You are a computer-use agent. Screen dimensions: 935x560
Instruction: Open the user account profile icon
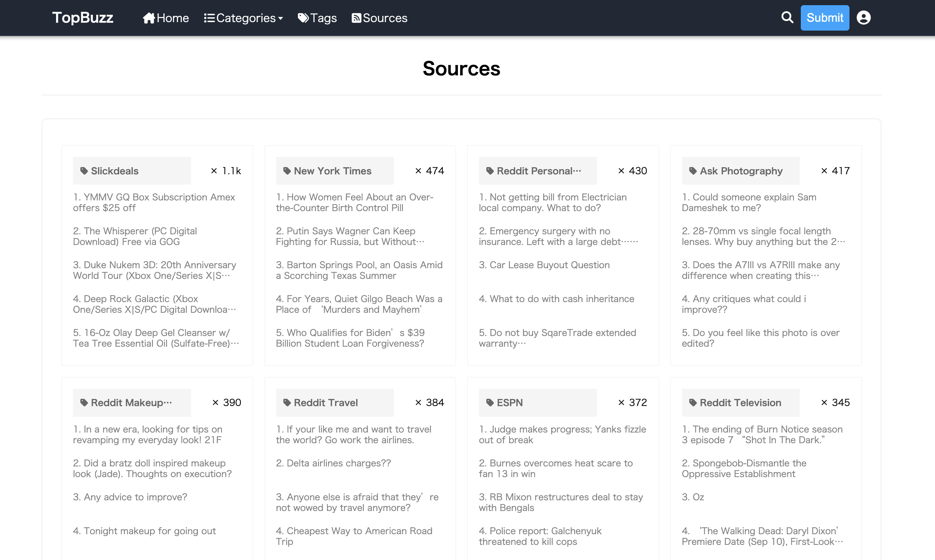click(863, 17)
